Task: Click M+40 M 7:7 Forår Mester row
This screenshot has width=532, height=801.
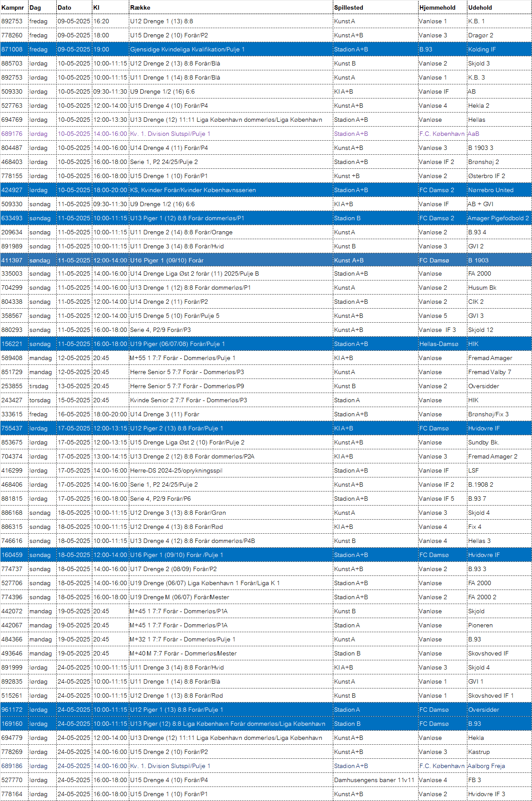Action: 266,653
